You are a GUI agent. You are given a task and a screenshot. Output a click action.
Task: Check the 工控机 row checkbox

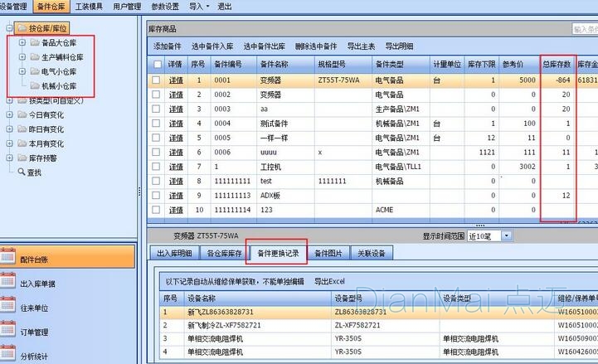coord(156,167)
